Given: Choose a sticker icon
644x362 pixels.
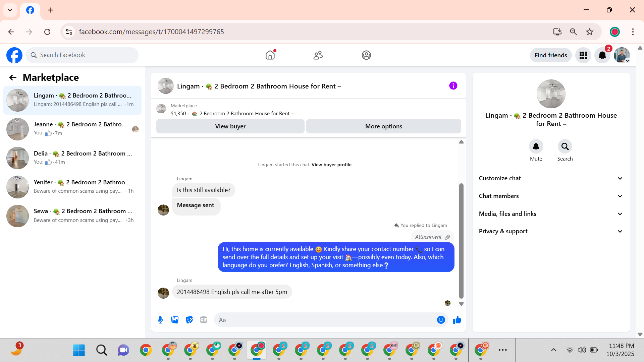Looking at the screenshot, I should click(x=189, y=320).
